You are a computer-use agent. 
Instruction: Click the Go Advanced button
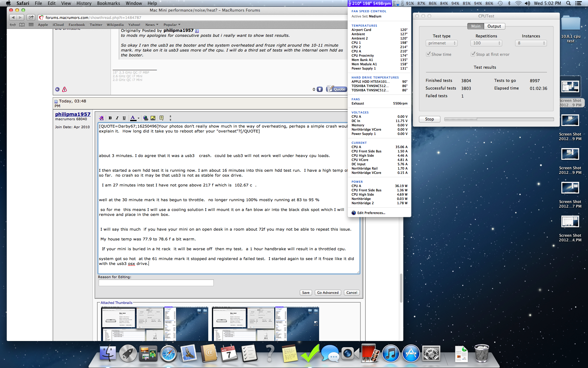[328, 293]
